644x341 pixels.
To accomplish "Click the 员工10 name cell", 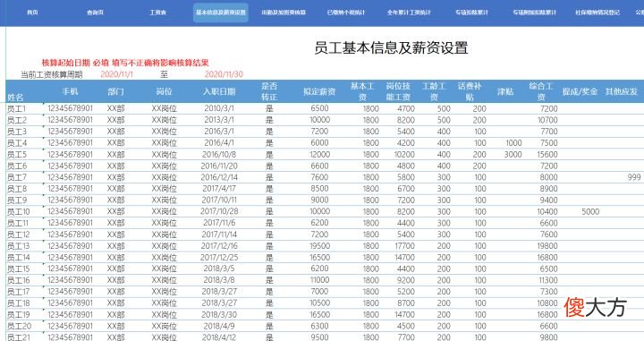I will (19, 211).
